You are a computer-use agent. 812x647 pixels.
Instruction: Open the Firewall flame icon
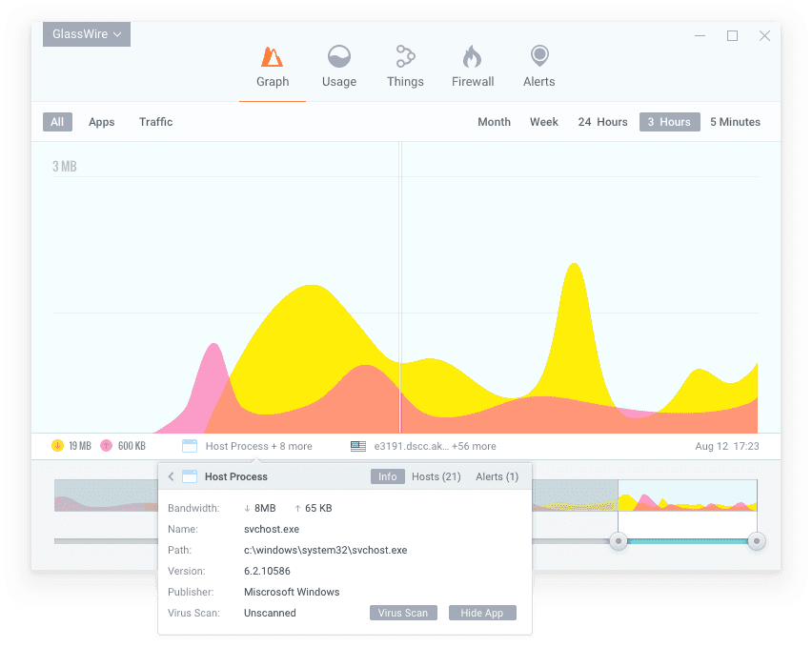(x=473, y=56)
